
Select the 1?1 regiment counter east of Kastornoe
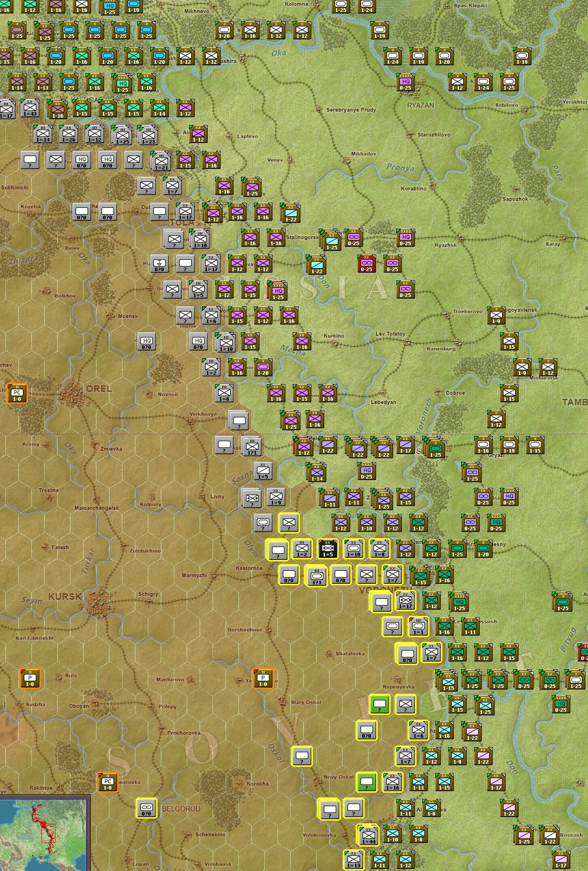click(x=317, y=576)
